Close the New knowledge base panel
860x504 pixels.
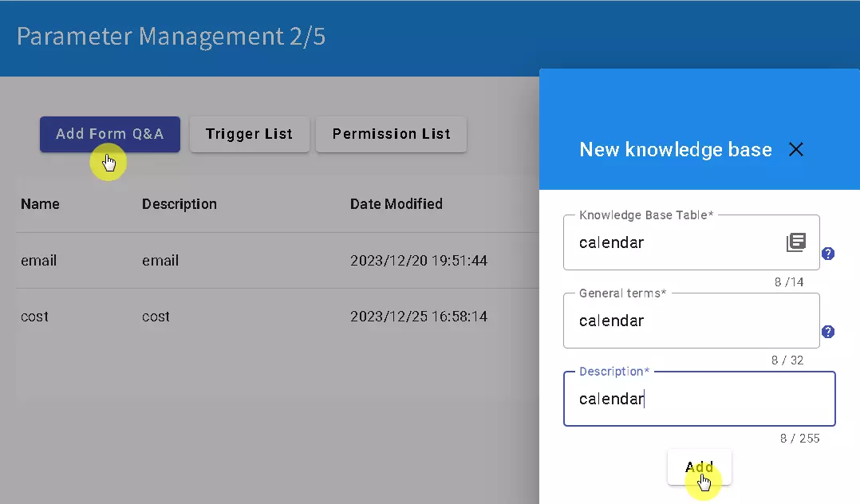795,149
